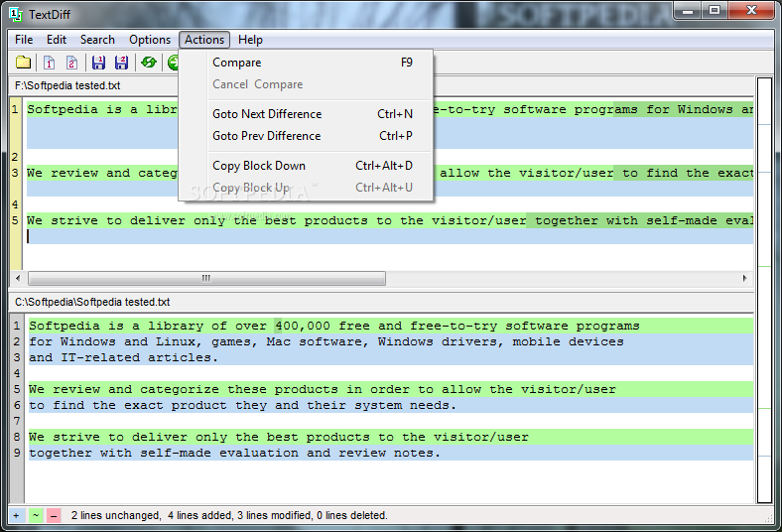782x532 pixels.
Task: Open the Options menu
Action: (150, 40)
